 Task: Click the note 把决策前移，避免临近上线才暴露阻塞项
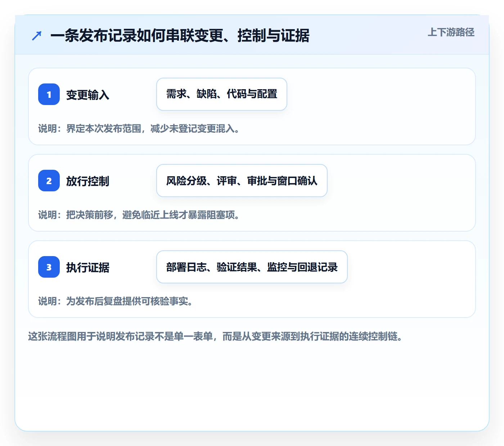[x=139, y=215]
